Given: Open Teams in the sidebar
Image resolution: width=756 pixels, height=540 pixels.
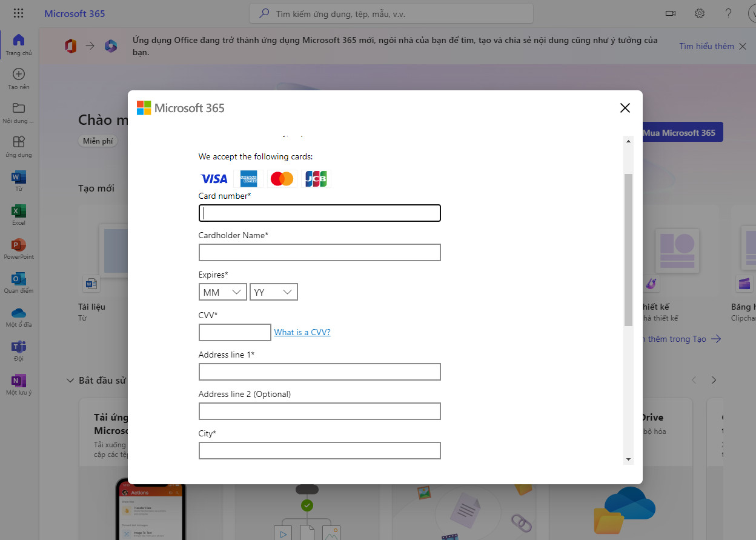Looking at the screenshot, I should [19, 347].
